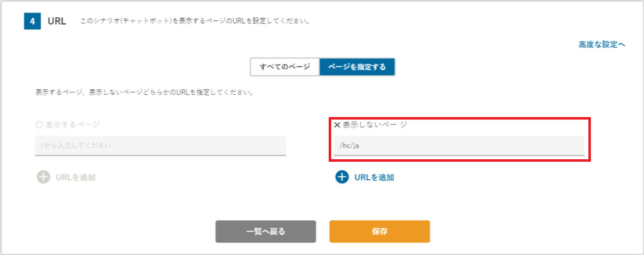Screen dimensions: 644x255
Task: Select the 表示しないページ option label
Action: [375, 125]
